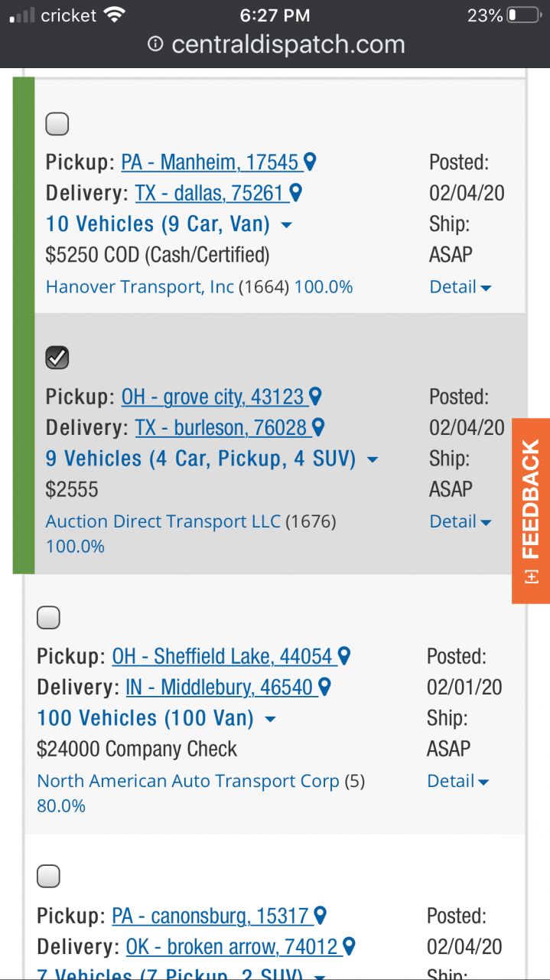Screen dimensions: 550x980
Task: Open map pin for grove city, 43123
Action: [x=314, y=397]
